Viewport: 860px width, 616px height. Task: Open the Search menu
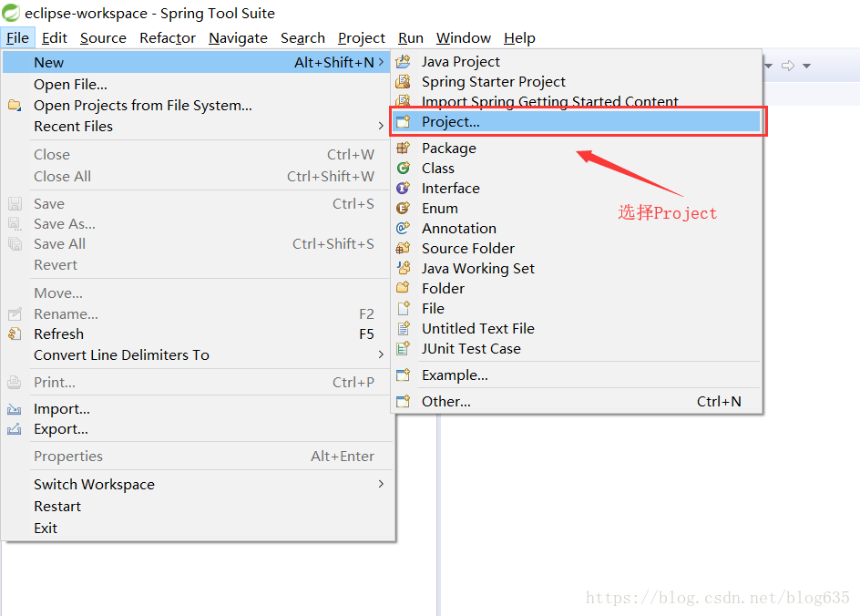point(302,38)
